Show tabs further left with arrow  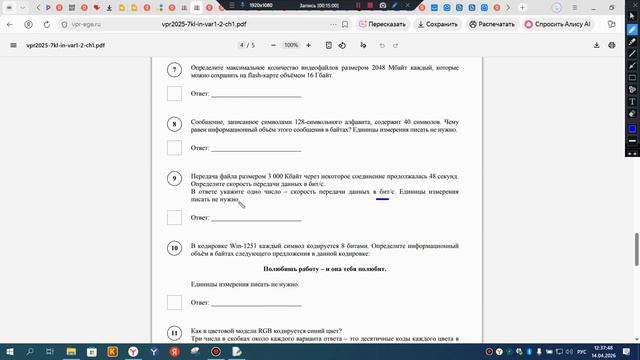coord(38,7)
